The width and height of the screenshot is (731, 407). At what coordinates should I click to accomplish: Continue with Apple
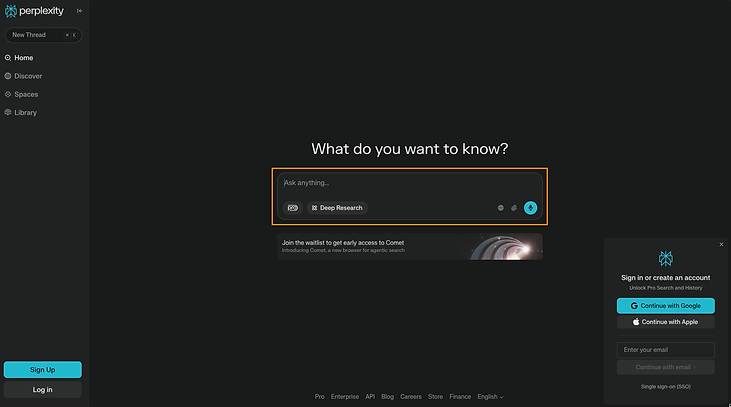pyautogui.click(x=666, y=322)
